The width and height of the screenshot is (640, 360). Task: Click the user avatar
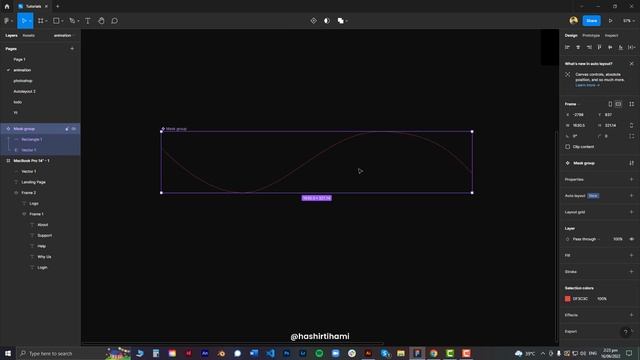click(573, 20)
